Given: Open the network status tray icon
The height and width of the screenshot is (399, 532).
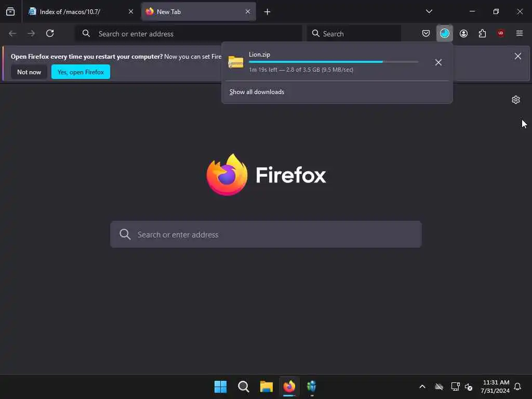Looking at the screenshot, I should pyautogui.click(x=455, y=387).
